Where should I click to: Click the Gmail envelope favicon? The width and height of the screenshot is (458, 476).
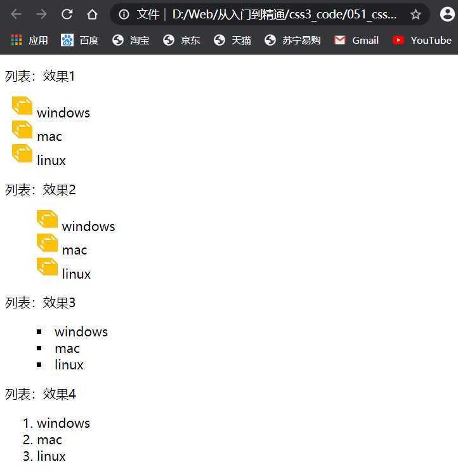coord(339,40)
